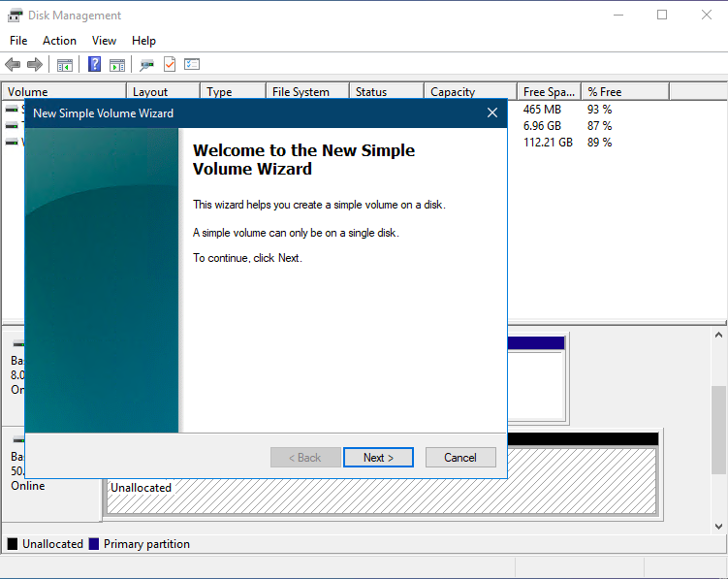Click the Show/Hide Action Pane icon
Screen dimensions: 728x579
pos(117,65)
